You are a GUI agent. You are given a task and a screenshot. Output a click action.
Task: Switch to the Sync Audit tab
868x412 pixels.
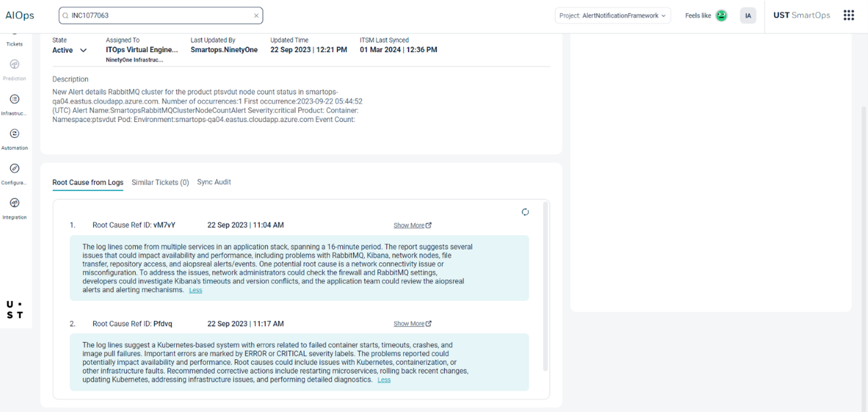pos(214,182)
